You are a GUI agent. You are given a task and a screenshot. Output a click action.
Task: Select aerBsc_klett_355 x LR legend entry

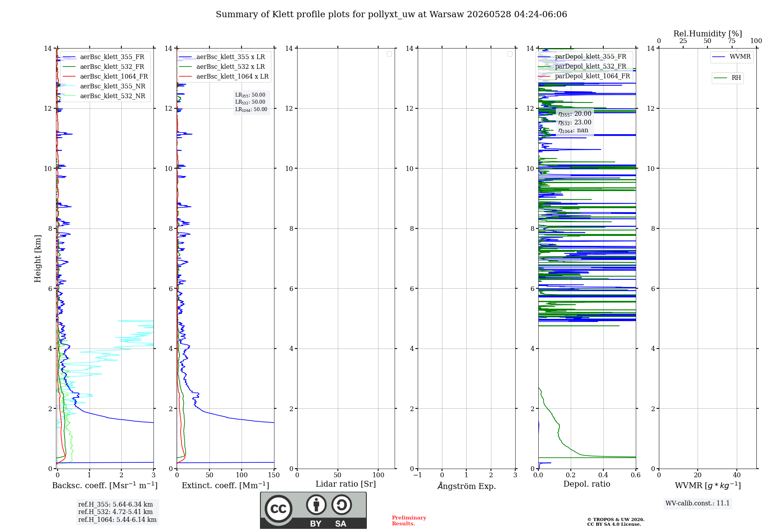point(222,57)
